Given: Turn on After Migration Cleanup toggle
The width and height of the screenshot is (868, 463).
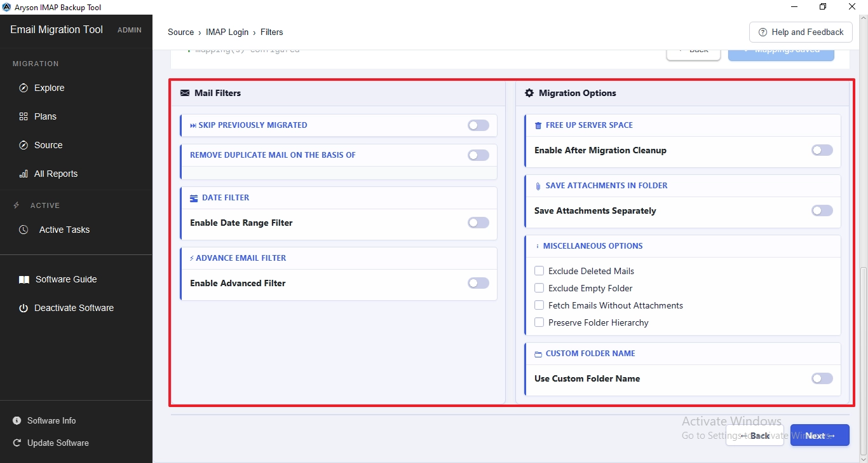Looking at the screenshot, I should point(822,150).
